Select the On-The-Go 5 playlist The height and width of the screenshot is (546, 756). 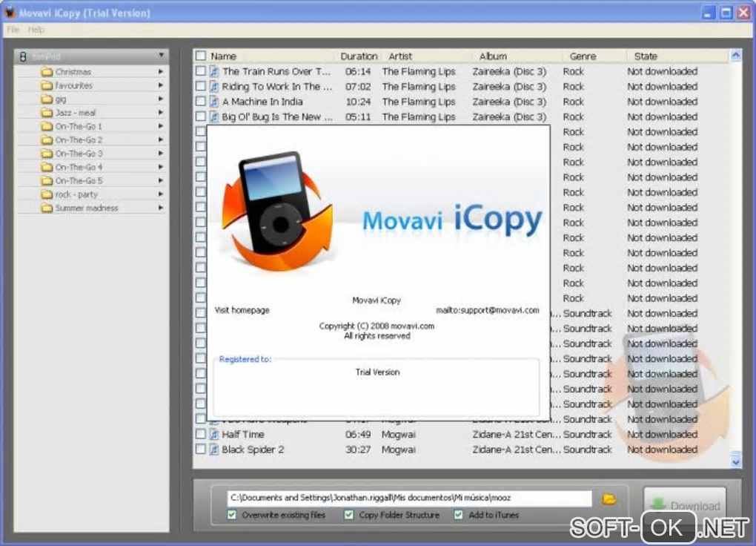tap(79, 180)
